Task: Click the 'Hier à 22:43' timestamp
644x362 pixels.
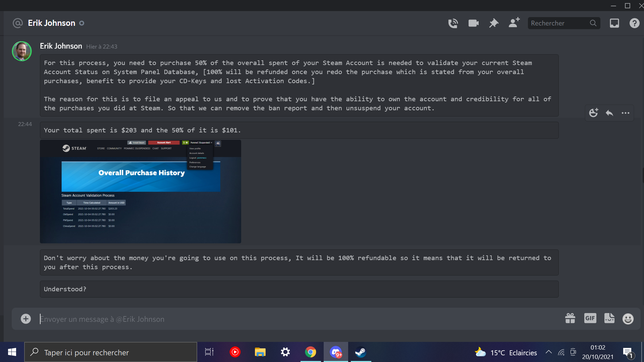Action: coord(102,47)
